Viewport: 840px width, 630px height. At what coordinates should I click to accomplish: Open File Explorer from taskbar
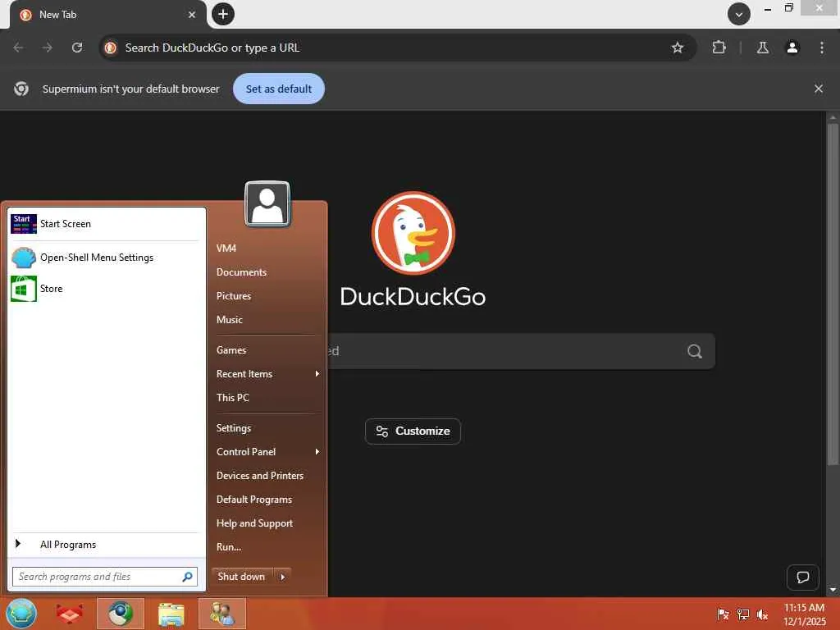coord(171,614)
